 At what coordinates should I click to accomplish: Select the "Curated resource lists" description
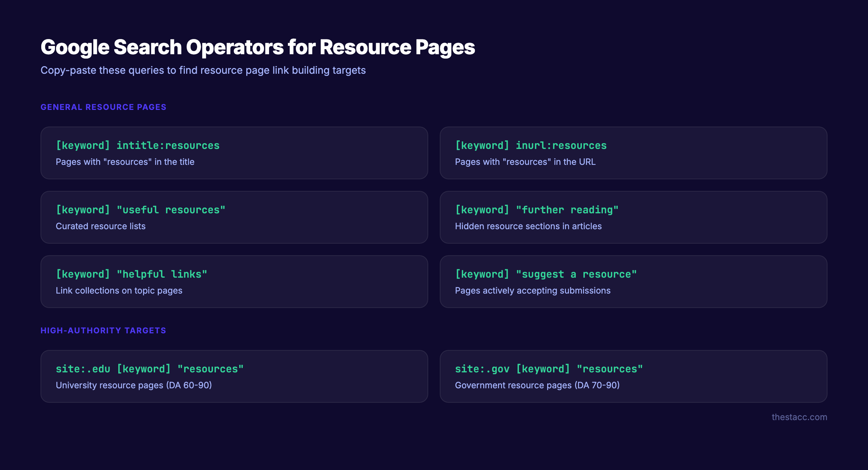pos(101,226)
